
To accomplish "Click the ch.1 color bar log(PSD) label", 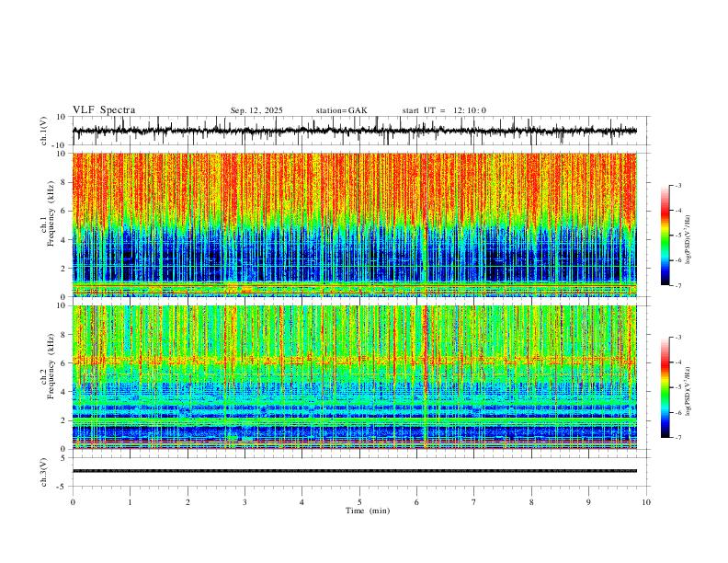I will pos(688,240).
